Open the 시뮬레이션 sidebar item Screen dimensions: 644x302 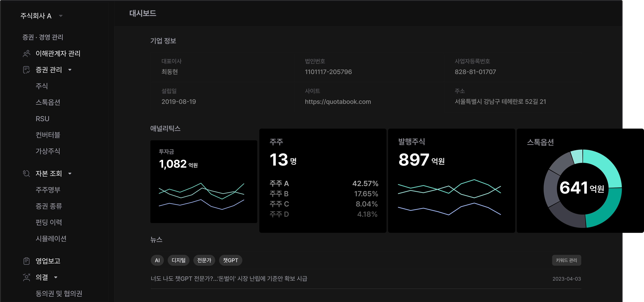tap(51, 239)
